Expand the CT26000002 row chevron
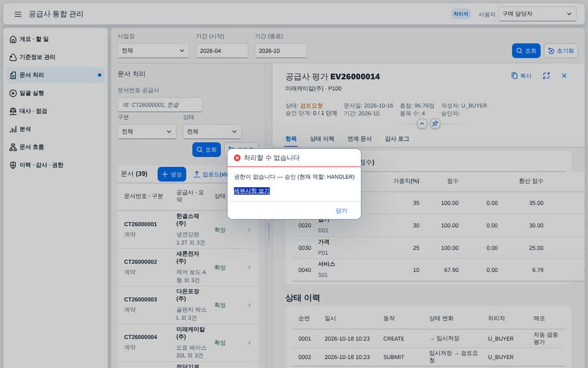This screenshot has height=368, width=588. pos(249,267)
